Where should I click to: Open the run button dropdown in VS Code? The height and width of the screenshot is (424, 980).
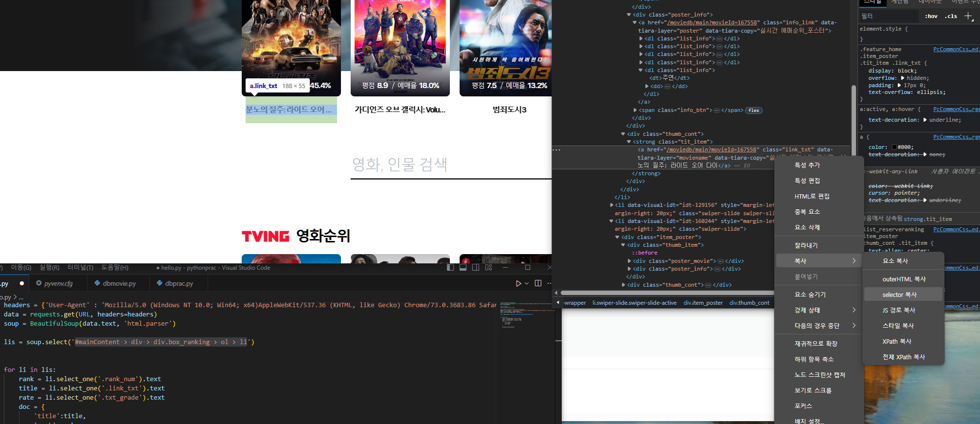click(527, 283)
